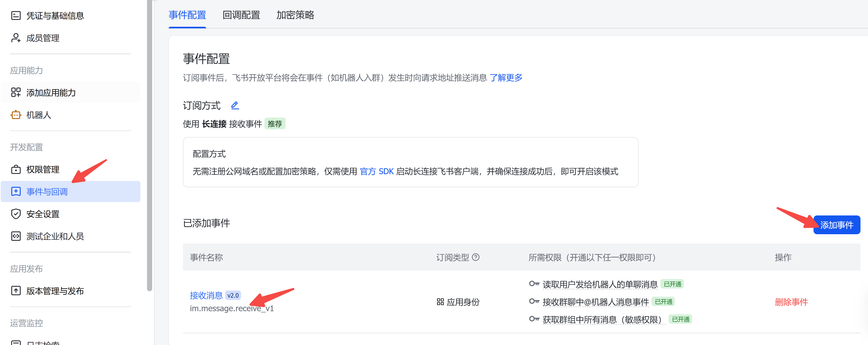Select the 事件配置 tab

pyautogui.click(x=187, y=15)
